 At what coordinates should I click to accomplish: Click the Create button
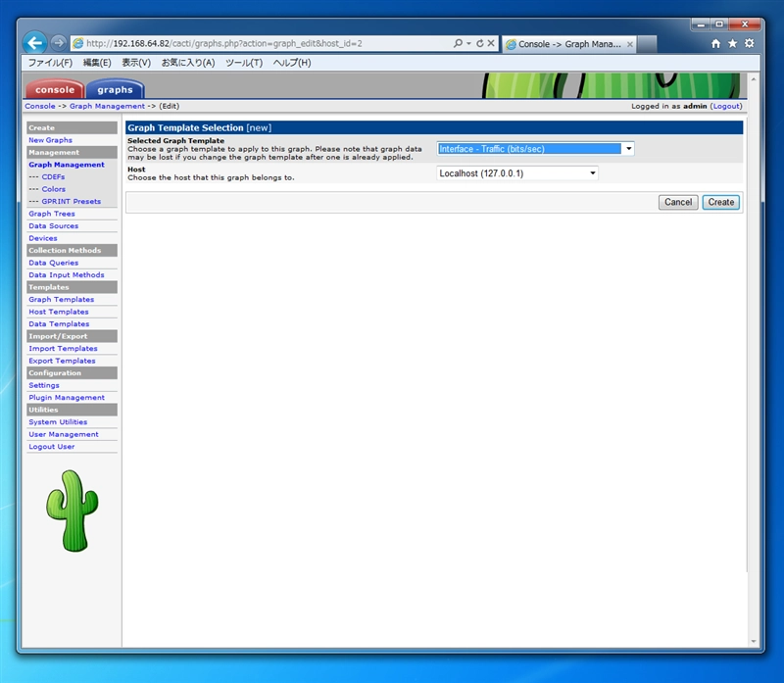[721, 202]
